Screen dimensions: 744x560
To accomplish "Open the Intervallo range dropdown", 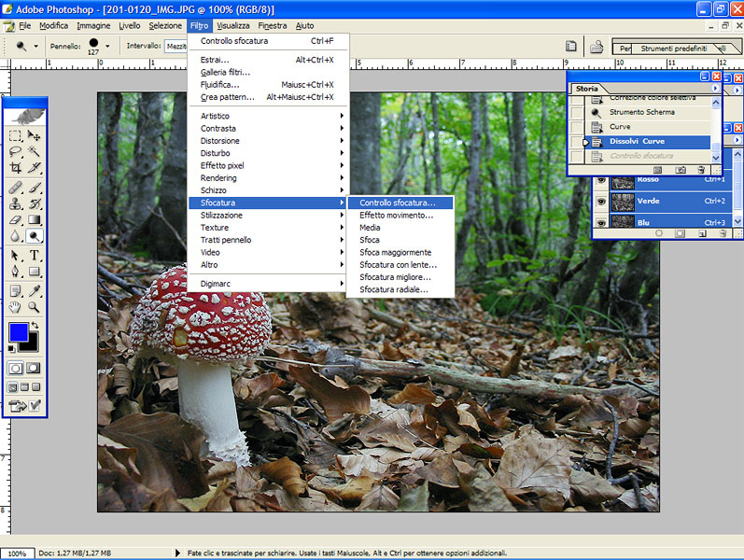I will [175, 46].
